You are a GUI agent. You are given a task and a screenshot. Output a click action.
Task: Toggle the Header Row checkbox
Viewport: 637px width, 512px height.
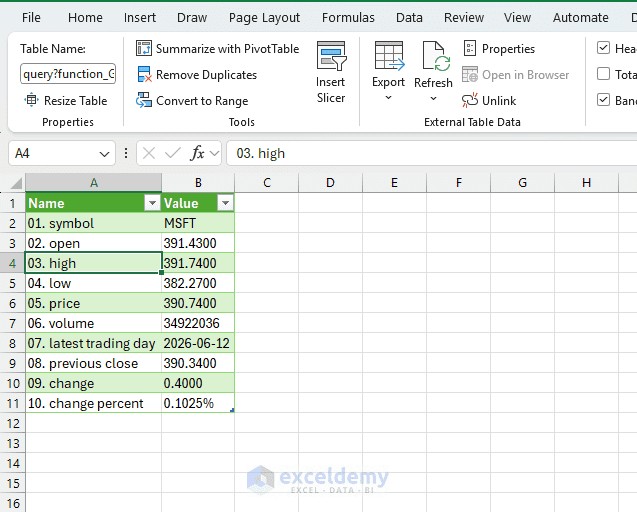tap(604, 48)
